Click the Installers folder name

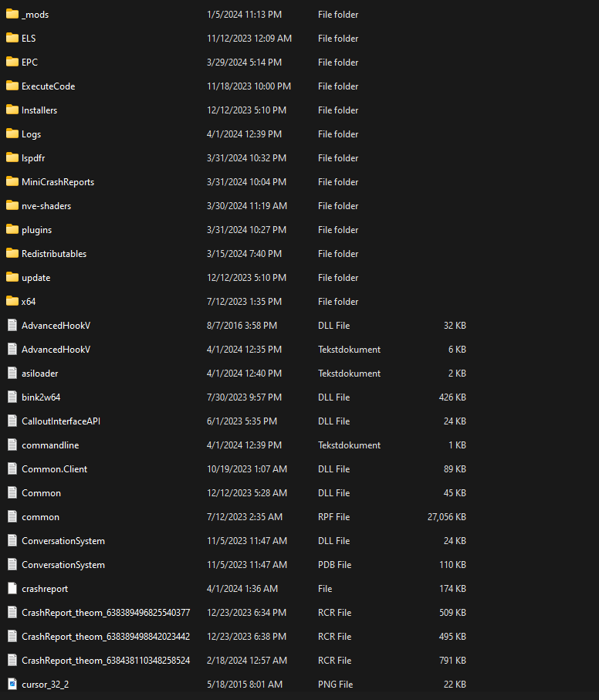coord(39,110)
